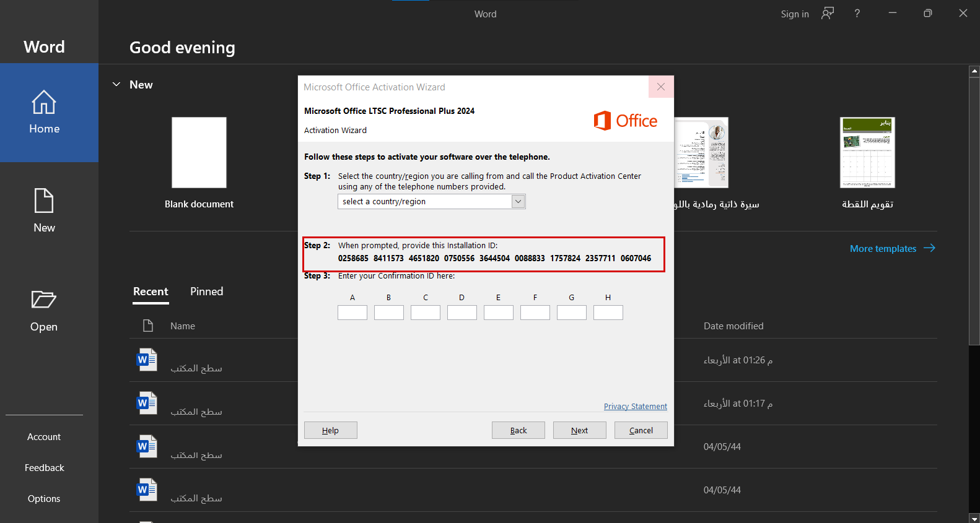
Task: Click the question mark help icon
Action: (x=857, y=14)
